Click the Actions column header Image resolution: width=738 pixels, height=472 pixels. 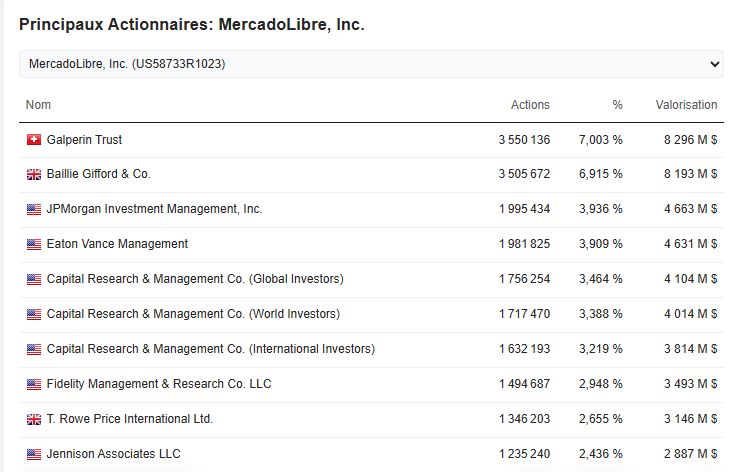coord(530,104)
